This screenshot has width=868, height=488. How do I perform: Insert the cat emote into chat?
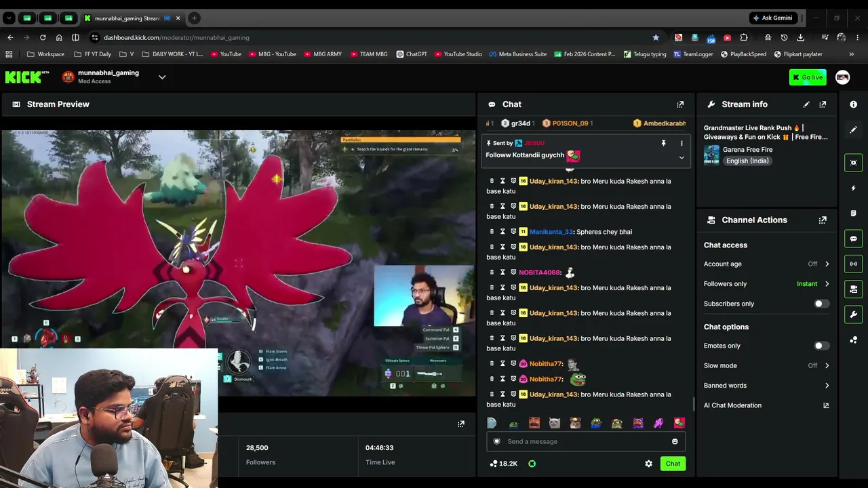tap(555, 423)
